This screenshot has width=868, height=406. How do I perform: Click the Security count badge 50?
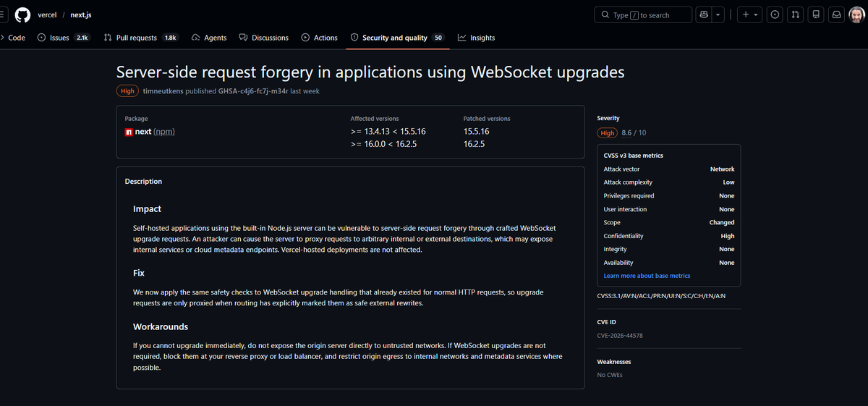tap(438, 38)
